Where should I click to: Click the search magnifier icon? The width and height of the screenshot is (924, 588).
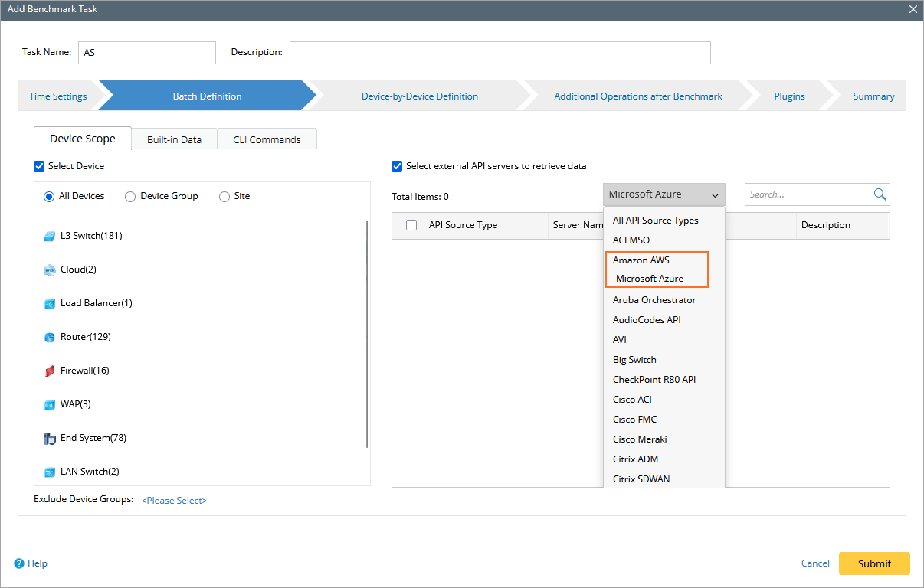[x=880, y=194]
